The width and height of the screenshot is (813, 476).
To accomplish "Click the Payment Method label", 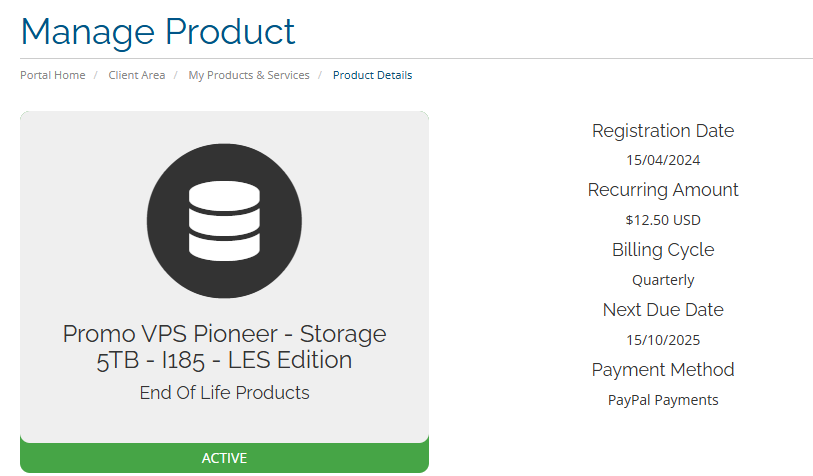I will tap(663, 370).
